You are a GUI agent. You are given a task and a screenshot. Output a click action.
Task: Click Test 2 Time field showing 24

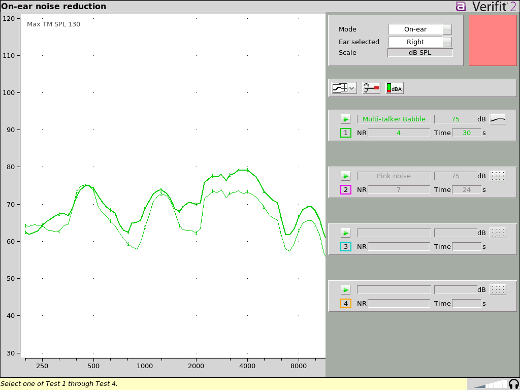pos(467,190)
